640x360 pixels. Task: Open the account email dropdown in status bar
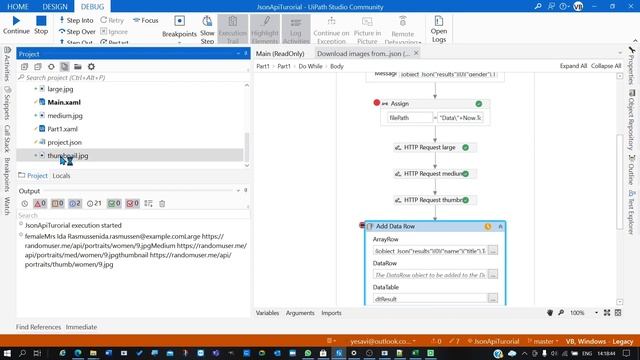tap(383, 341)
